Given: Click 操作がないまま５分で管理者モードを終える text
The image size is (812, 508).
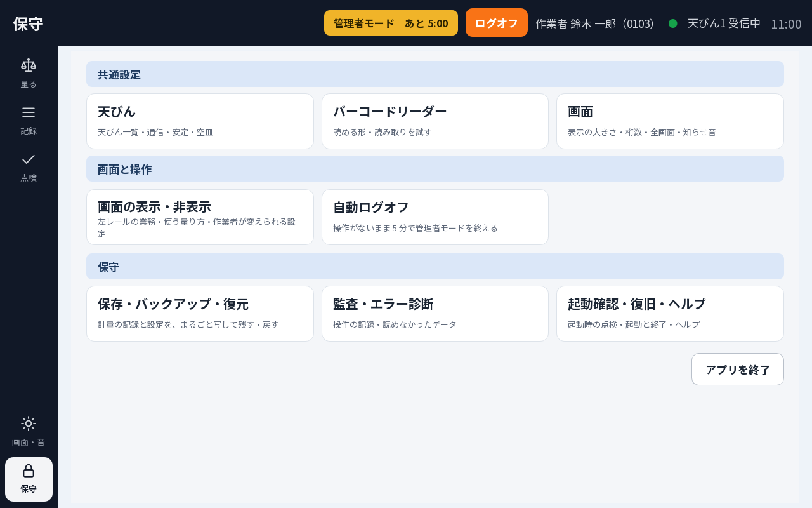Looking at the screenshot, I should click(416, 228).
